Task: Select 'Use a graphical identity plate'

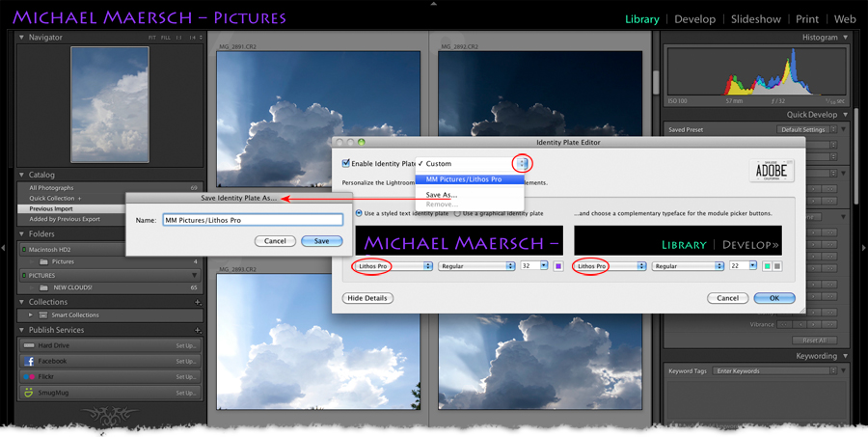Action: 458,213
